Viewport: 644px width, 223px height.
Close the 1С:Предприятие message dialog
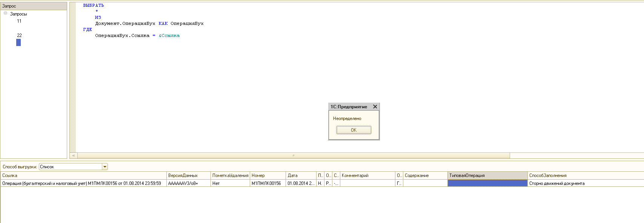(375, 107)
